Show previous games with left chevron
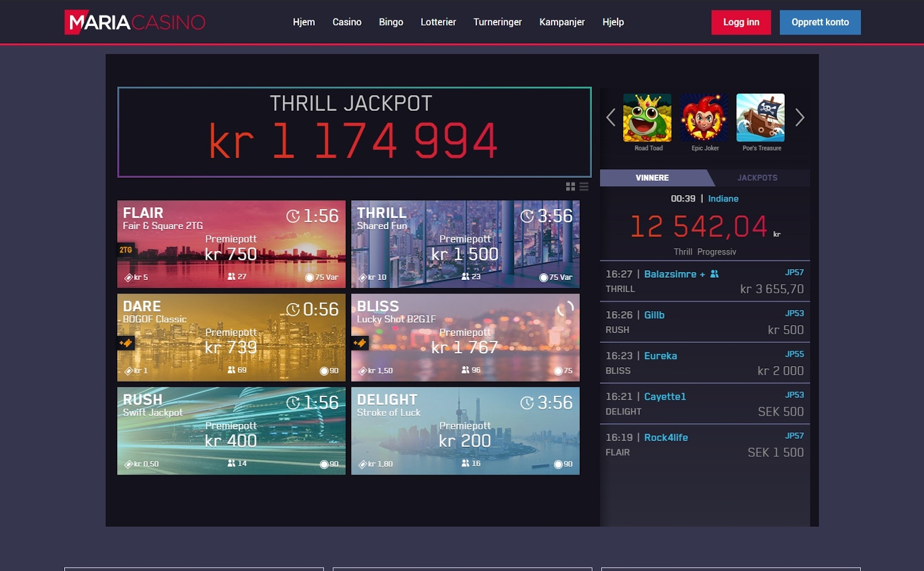The image size is (924, 571). click(610, 118)
